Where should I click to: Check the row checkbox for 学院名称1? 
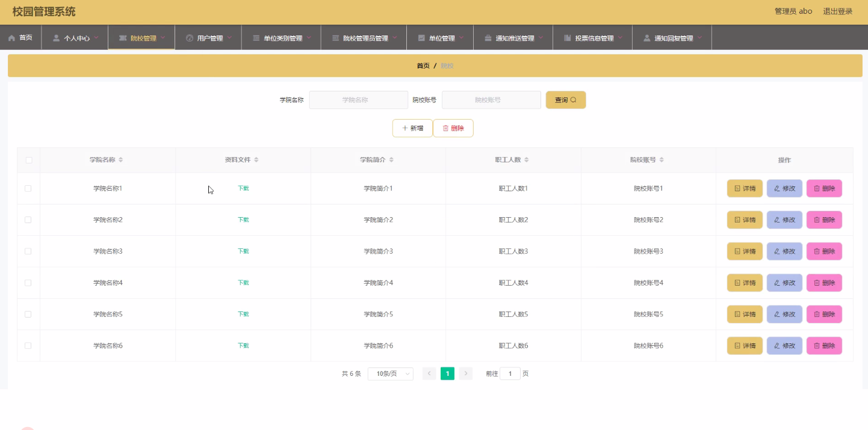coord(28,188)
